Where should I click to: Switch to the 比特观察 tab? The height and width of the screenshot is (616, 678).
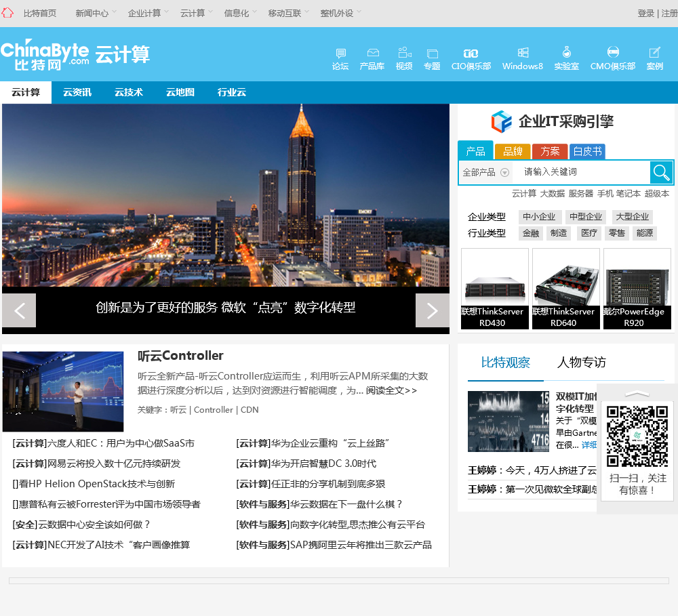click(x=506, y=363)
